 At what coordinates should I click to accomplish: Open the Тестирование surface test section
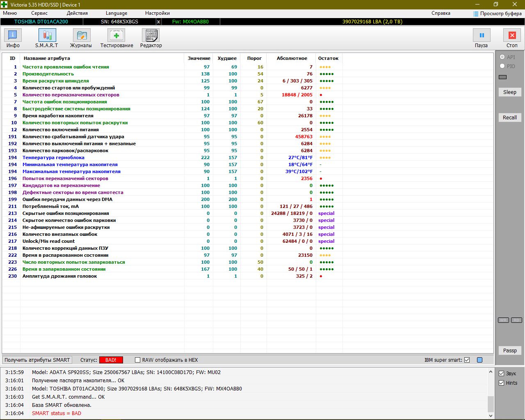(x=116, y=39)
